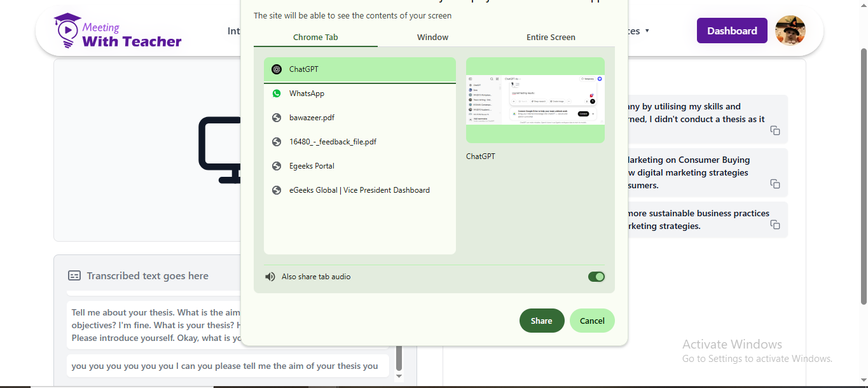Cancel the screen sharing dialog
The image size is (868, 388).
click(592, 321)
